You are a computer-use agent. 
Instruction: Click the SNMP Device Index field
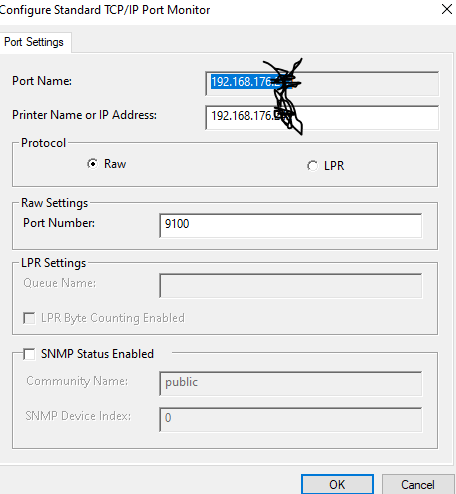(291, 419)
